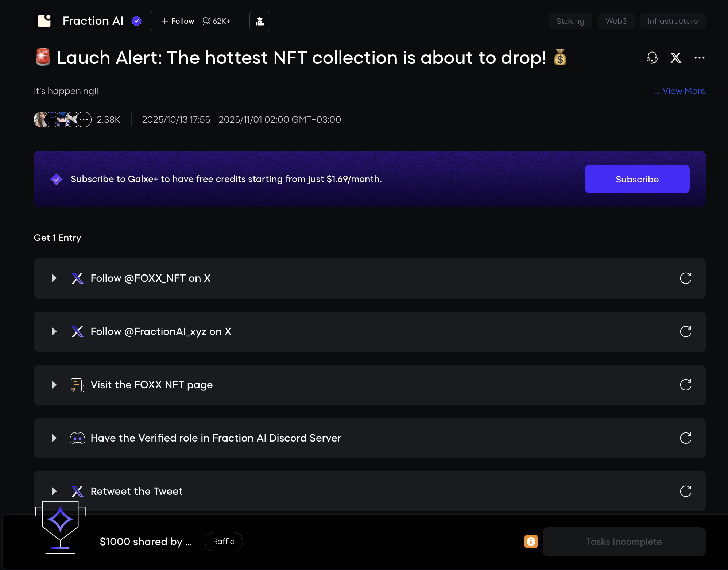Expand the Visit the FOXX NFT page task

point(54,385)
